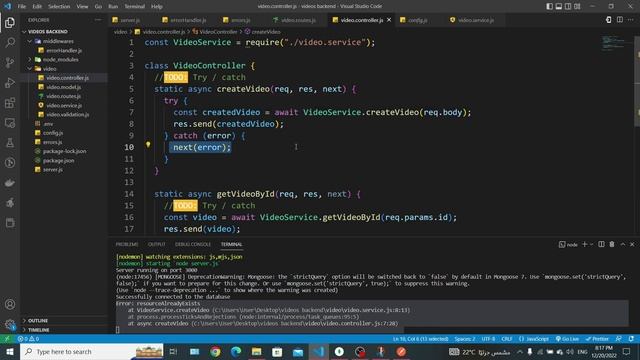Screen dimensions: 640x360
Task: Open video.model.js in explorer
Action: pos(64,87)
